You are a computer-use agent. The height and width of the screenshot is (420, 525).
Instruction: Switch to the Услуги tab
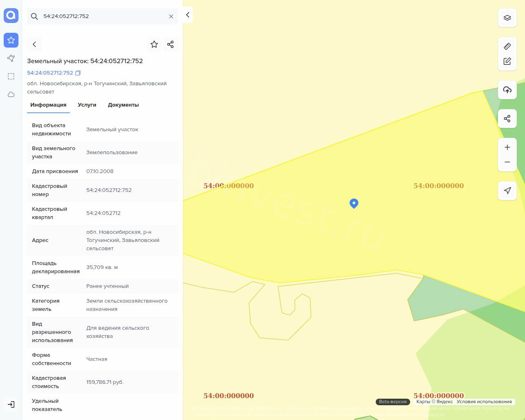87,105
